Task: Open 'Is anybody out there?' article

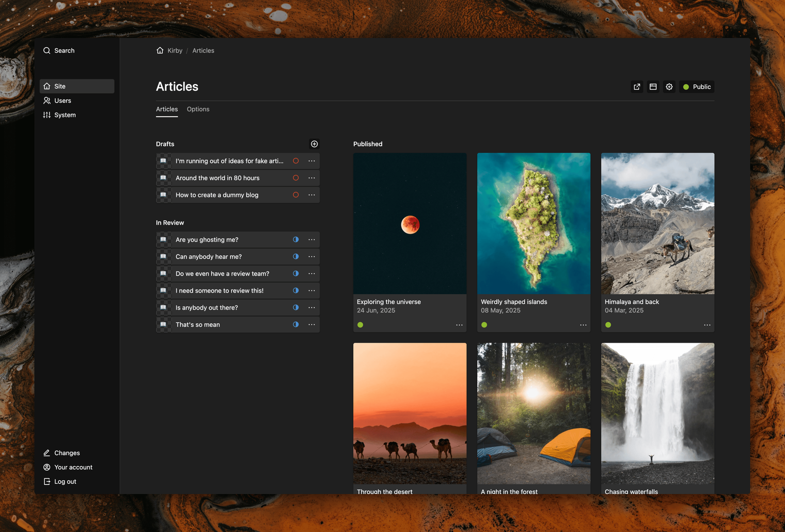Action: 207,308
